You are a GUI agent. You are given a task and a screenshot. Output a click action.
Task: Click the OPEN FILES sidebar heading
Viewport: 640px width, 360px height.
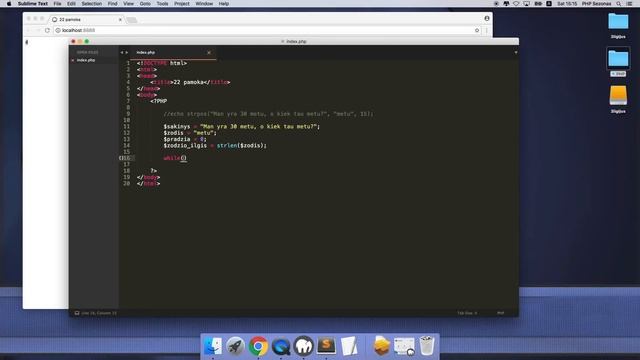pos(87,52)
